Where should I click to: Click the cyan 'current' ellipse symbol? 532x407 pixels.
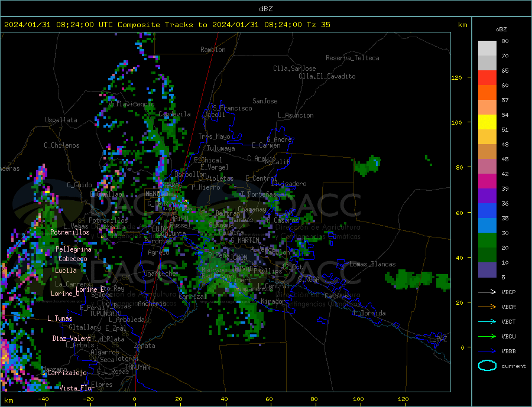(x=487, y=366)
